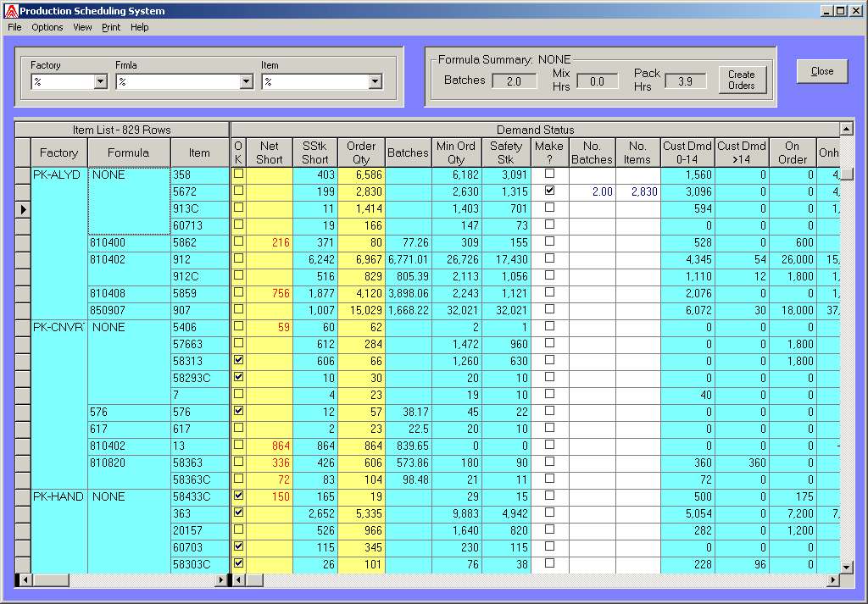
Task: Click item 58303C cell
Action: coord(199,565)
